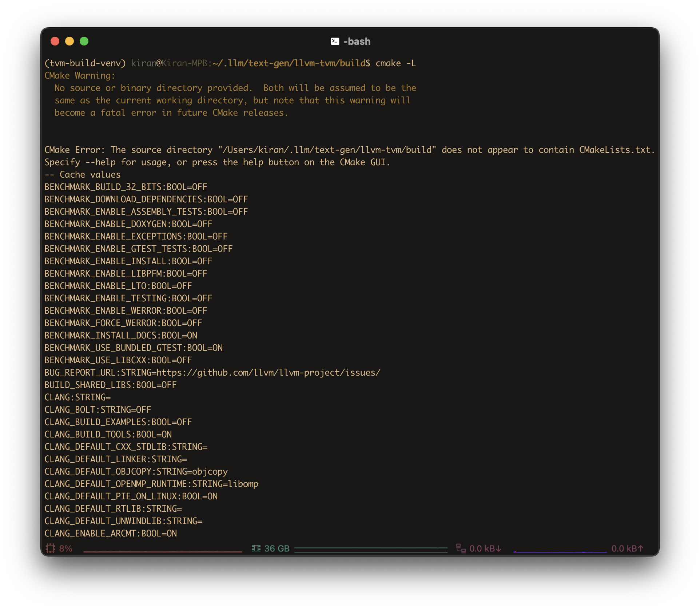Click the CLANG_DEFAULT_UNWINDLIB:STRING= line
This screenshot has height=610, width=700.
(x=123, y=521)
